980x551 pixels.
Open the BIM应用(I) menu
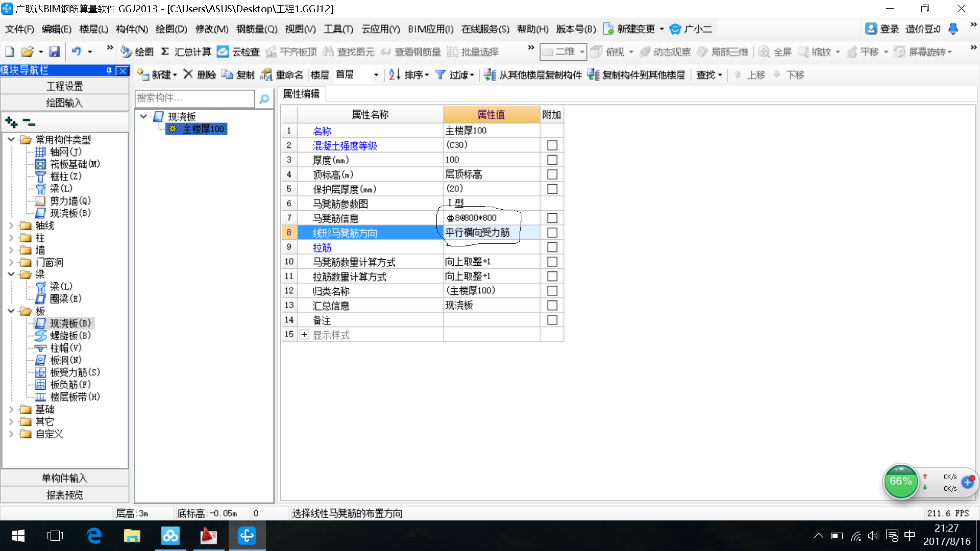click(x=431, y=29)
